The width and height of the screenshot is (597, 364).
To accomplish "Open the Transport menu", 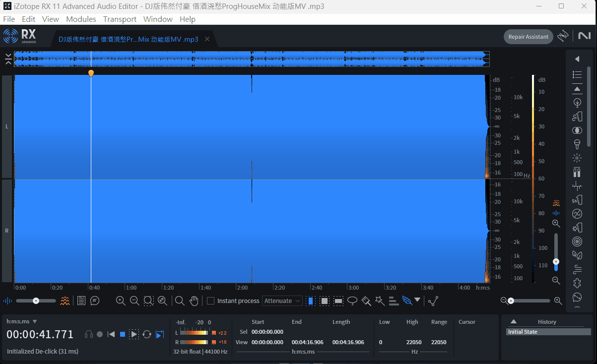I will [120, 19].
